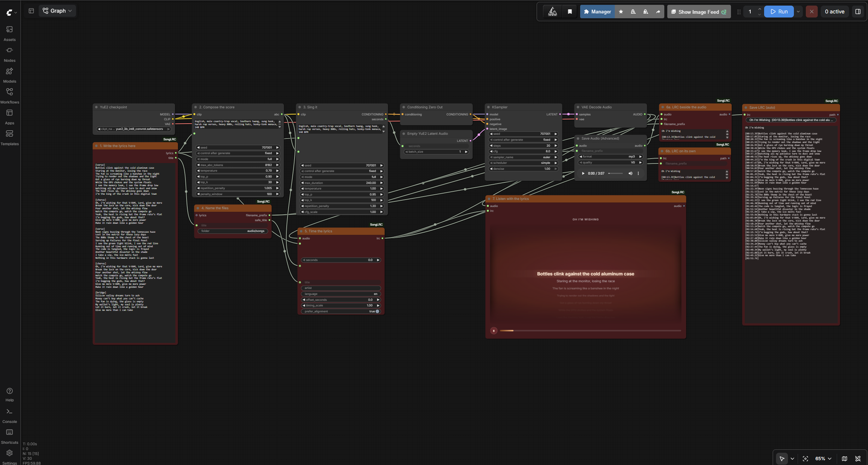Image resolution: width=868 pixels, height=465 pixels.
Task: Click the '0 active' queue indicator
Action: [834, 11]
